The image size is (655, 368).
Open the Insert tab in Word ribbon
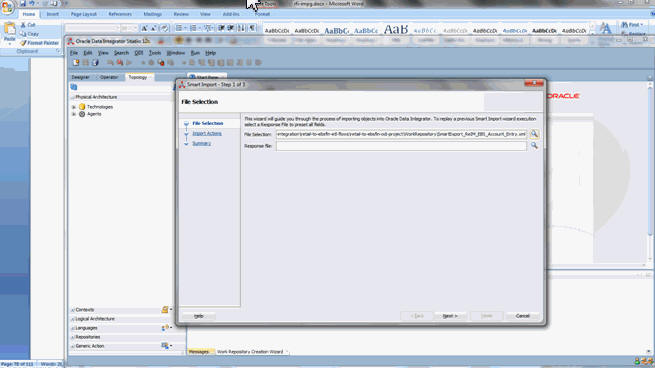point(53,14)
